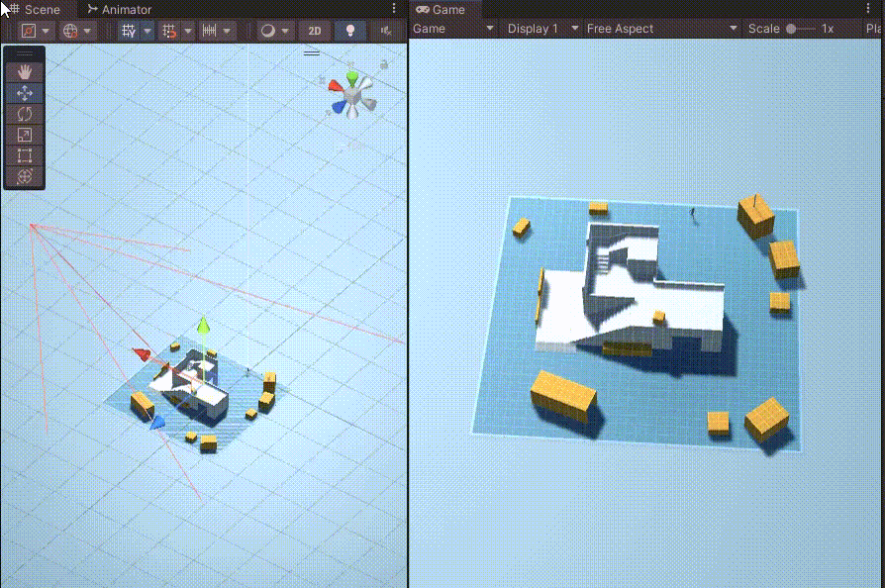Toggle scene lighting bulb
Screen dimensions: 885x588
349,31
